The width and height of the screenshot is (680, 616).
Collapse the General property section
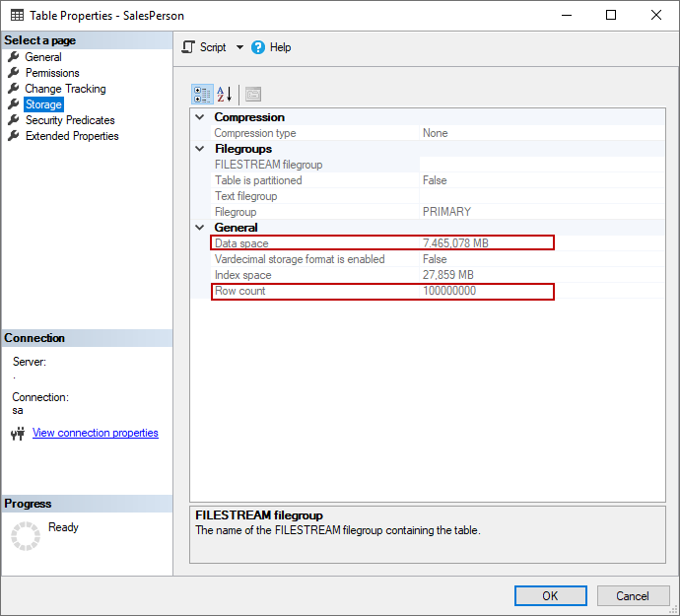[201, 228]
